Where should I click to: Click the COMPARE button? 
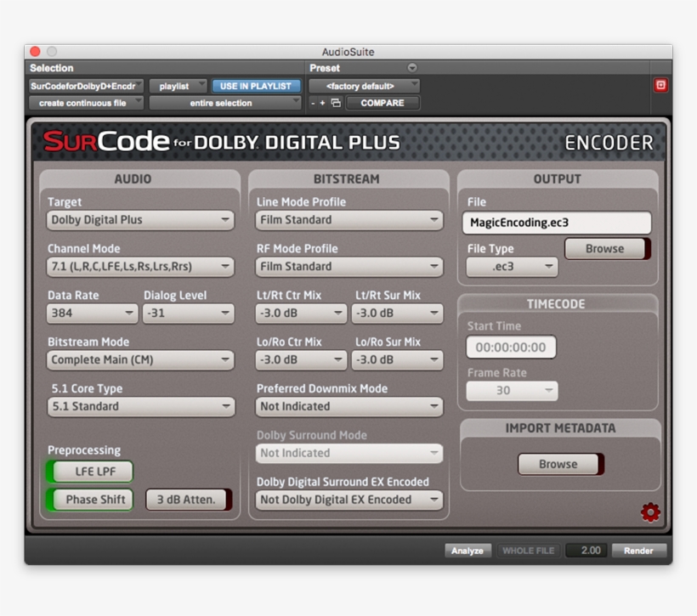tap(382, 103)
